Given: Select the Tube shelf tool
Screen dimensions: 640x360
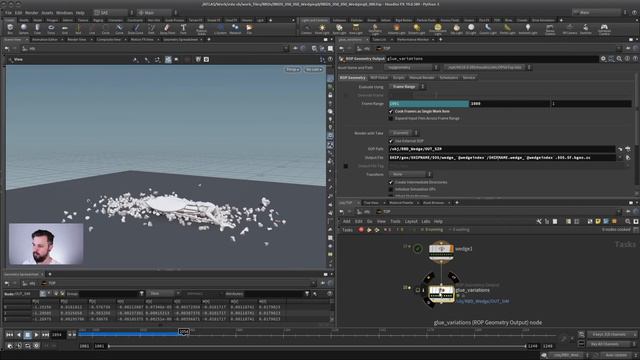Looking at the screenshot, I should (x=37, y=29).
